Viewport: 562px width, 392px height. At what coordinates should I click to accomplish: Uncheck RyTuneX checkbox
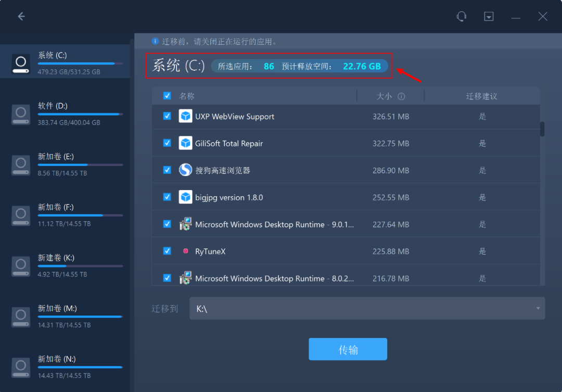(x=167, y=251)
